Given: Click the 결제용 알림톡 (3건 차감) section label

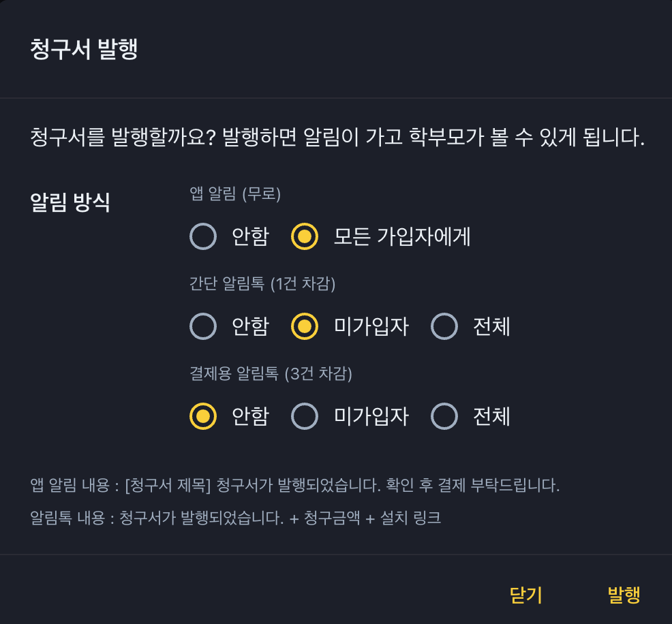Looking at the screenshot, I should [x=271, y=373].
